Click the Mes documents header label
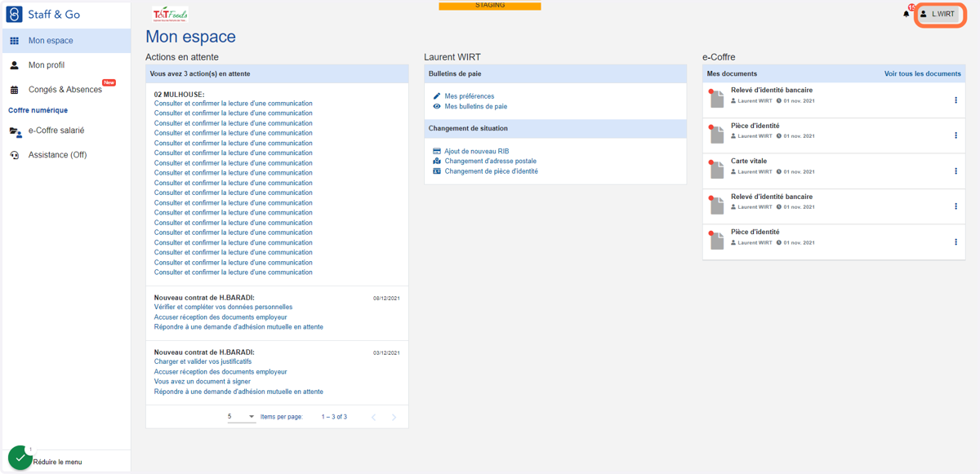The width and height of the screenshot is (980, 474). coord(732,73)
